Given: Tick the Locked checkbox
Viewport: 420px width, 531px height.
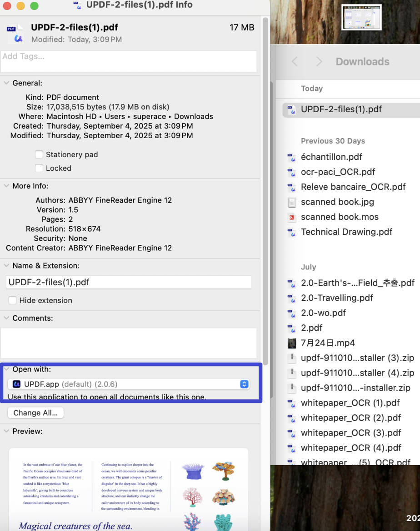Looking at the screenshot, I should [x=39, y=168].
